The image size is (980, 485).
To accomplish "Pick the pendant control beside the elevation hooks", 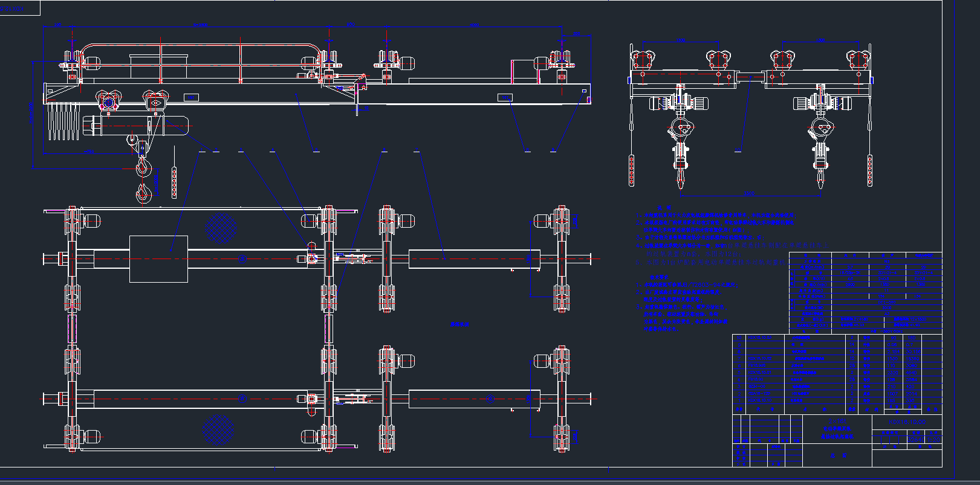I will 174,181.
